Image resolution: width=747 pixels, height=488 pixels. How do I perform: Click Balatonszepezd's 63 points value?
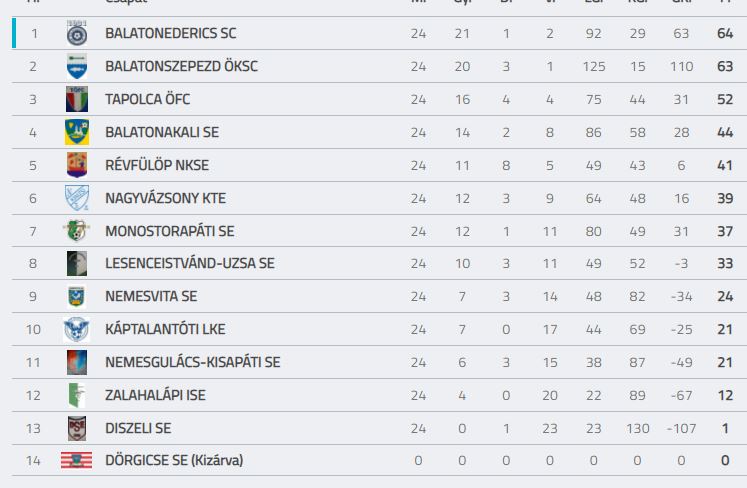pos(725,66)
